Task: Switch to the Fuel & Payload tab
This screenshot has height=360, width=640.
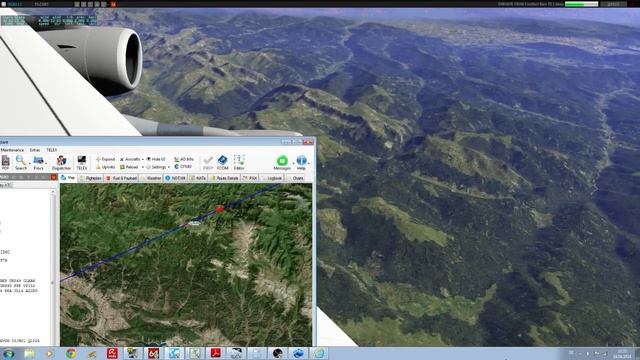Action: 121,178
